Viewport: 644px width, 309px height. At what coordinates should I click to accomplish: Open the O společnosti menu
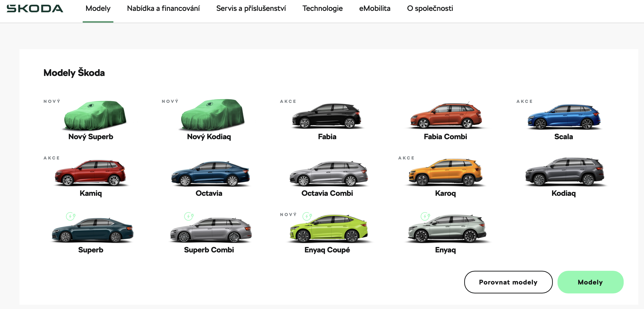pos(430,8)
